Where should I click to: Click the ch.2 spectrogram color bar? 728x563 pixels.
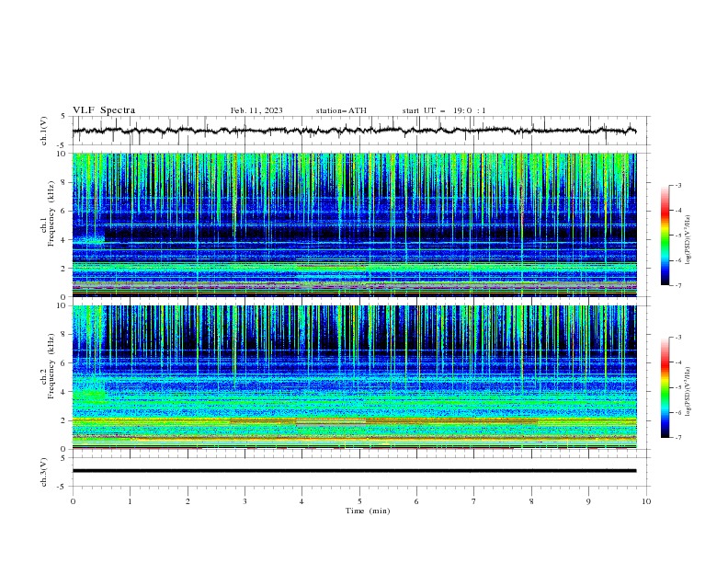click(665, 387)
